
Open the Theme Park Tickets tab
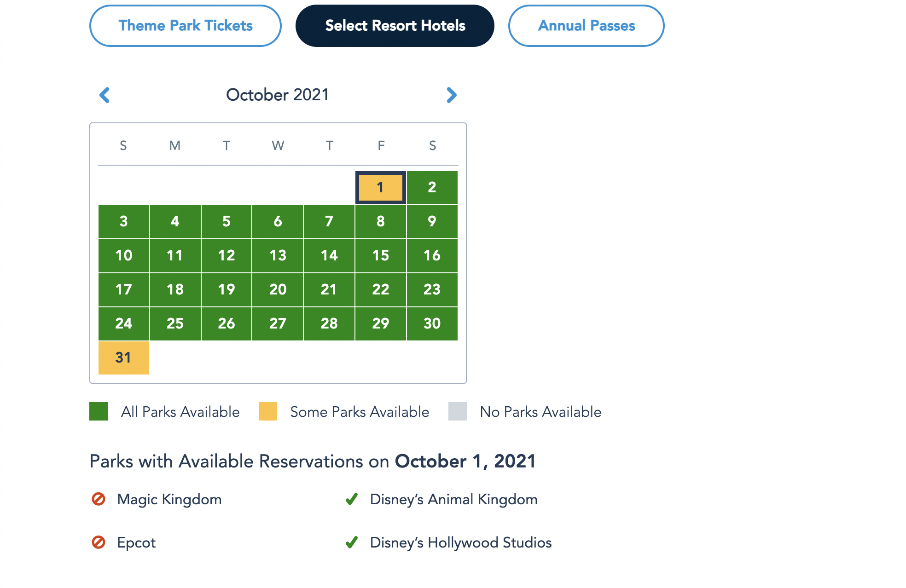[186, 26]
